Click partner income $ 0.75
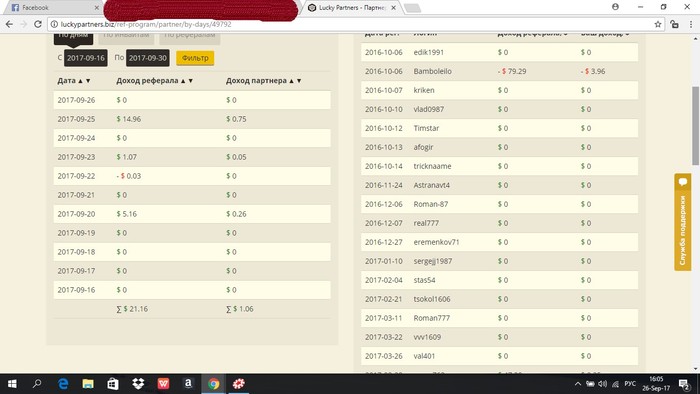The image size is (700, 394). point(236,119)
